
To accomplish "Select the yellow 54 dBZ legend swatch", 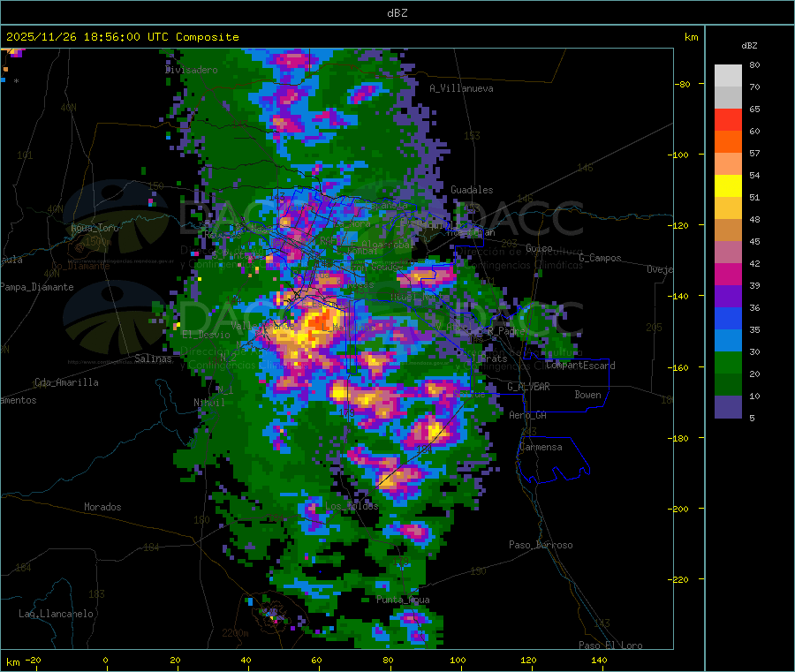I will [x=728, y=186].
